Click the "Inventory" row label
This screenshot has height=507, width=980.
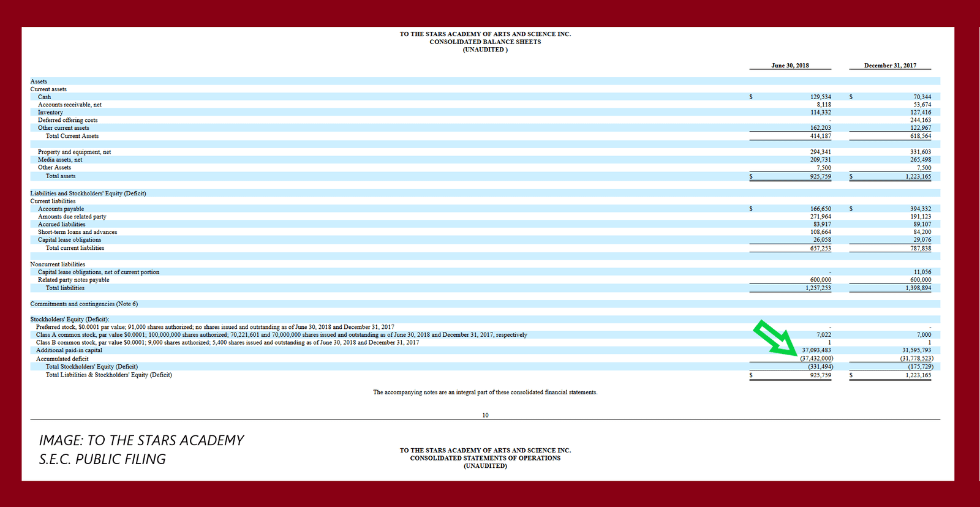coord(50,113)
